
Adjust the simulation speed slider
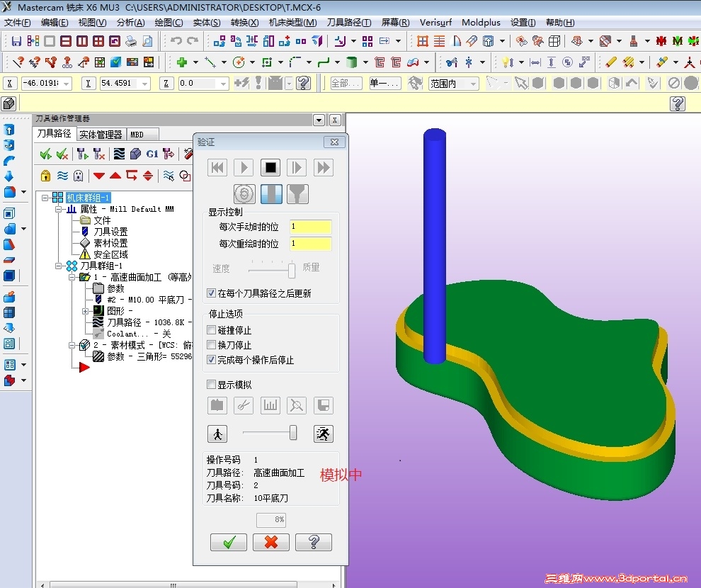[293, 432]
